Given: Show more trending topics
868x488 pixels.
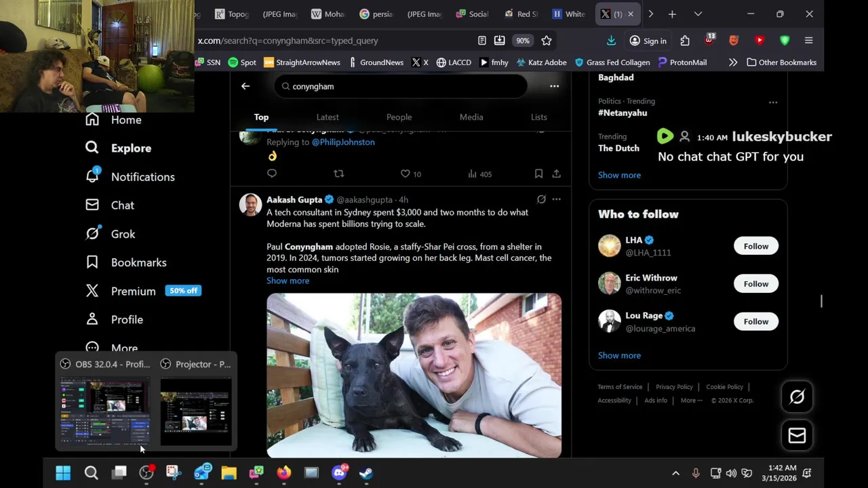Looking at the screenshot, I should (x=619, y=175).
